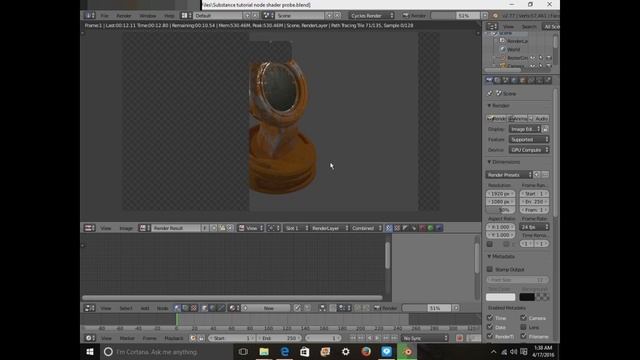The width and height of the screenshot is (640, 360).
Task: Select the World properties tab icon
Action: [x=514, y=80]
